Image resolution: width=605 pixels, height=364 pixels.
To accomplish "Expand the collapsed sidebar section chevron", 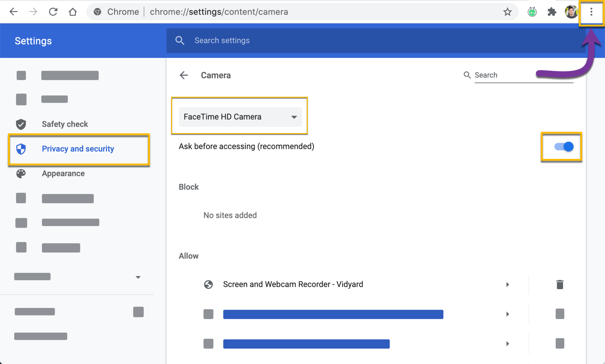I will (138, 277).
